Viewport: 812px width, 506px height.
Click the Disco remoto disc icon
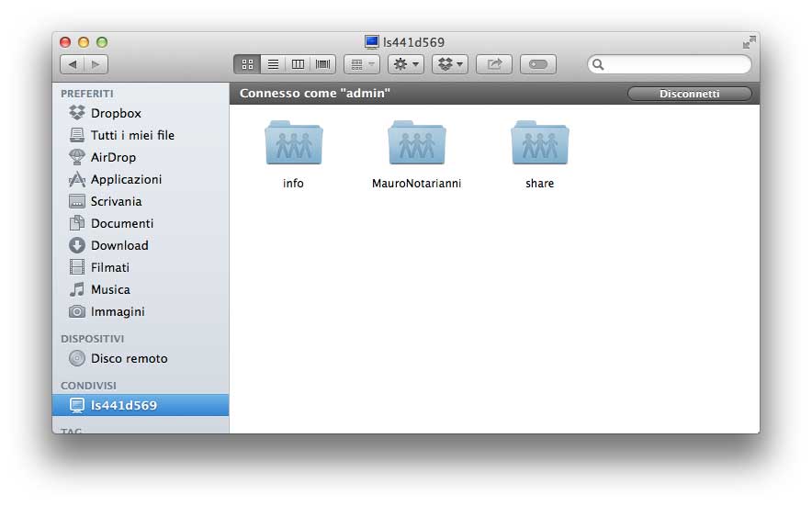point(77,358)
